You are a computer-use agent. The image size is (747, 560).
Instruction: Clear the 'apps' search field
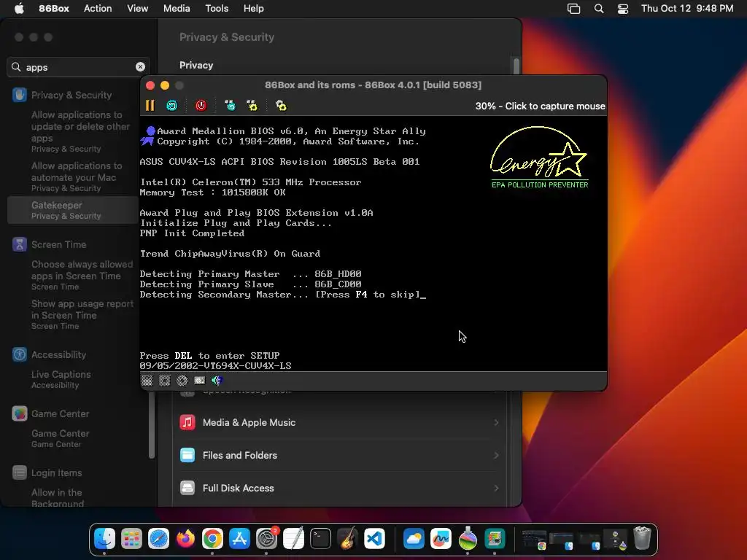(x=140, y=66)
